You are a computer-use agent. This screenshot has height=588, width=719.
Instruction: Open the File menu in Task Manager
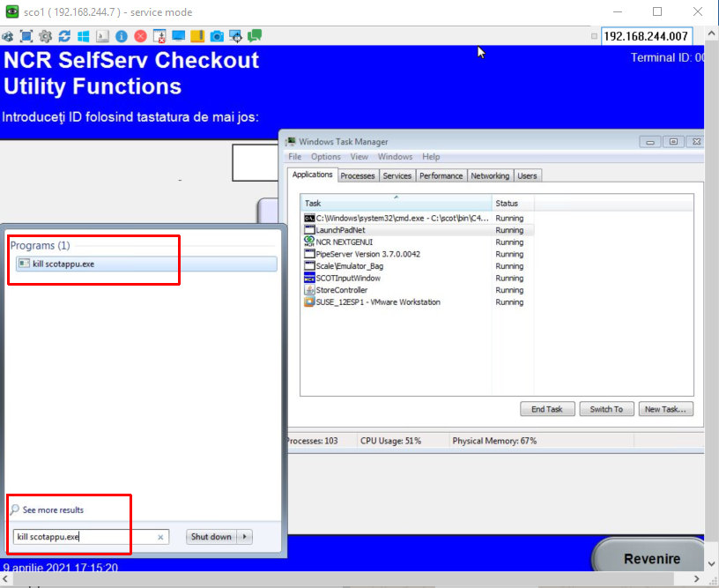tap(295, 156)
